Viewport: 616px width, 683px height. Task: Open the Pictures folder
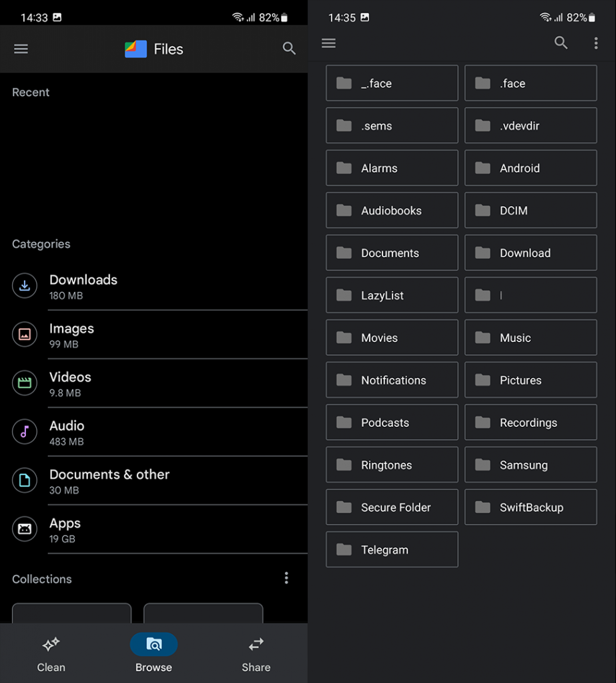[531, 380]
